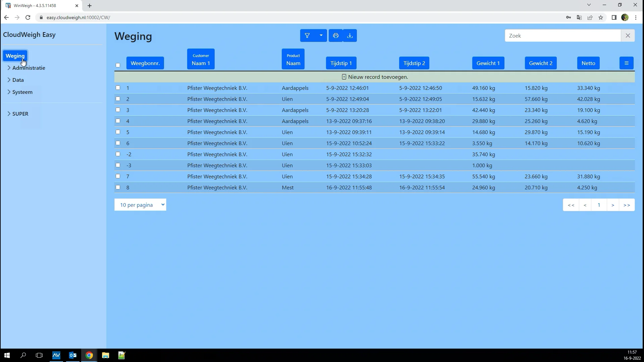Image resolution: width=644 pixels, height=362 pixels.
Task: Select the Weging menu item
Action: pyautogui.click(x=15, y=56)
